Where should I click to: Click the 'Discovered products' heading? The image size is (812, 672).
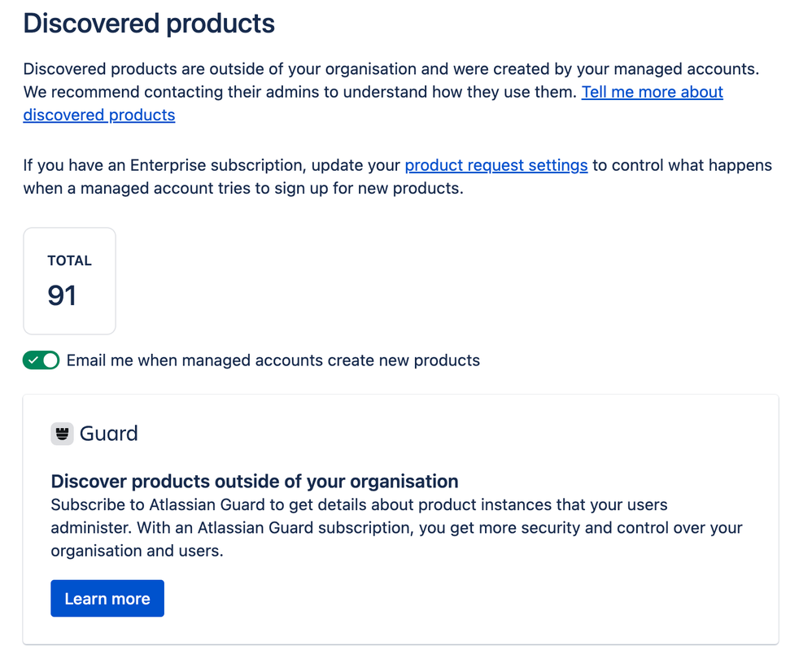click(x=149, y=24)
